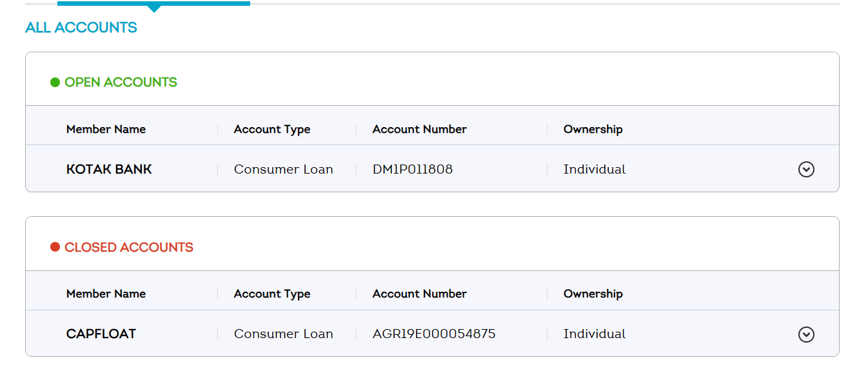The width and height of the screenshot is (868, 371).
Task: Expand the KOTAK BANK account details chevron
Action: [x=806, y=169]
